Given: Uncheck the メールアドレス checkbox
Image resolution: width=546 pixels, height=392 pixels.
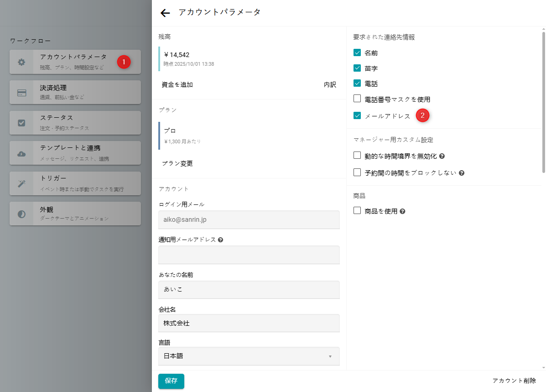Looking at the screenshot, I should (x=357, y=115).
